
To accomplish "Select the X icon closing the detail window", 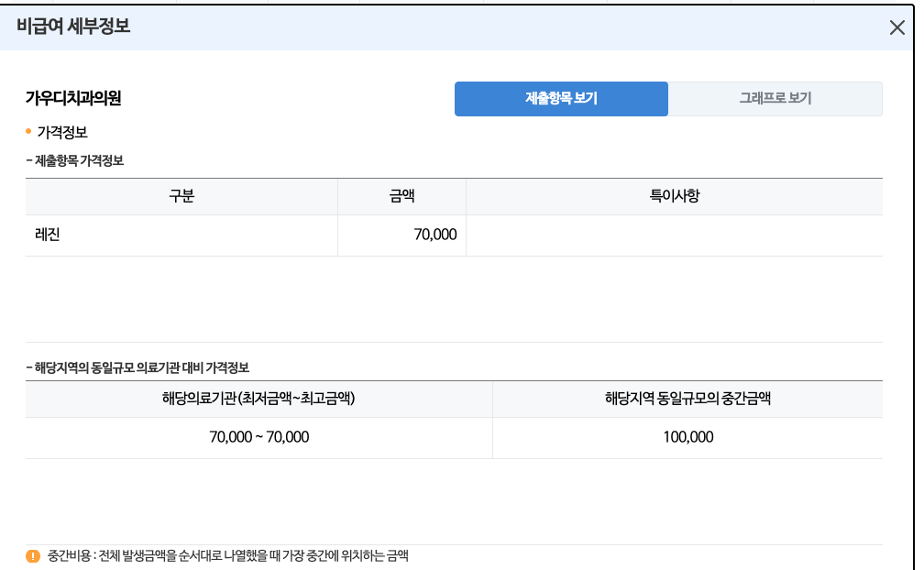I will [x=896, y=27].
